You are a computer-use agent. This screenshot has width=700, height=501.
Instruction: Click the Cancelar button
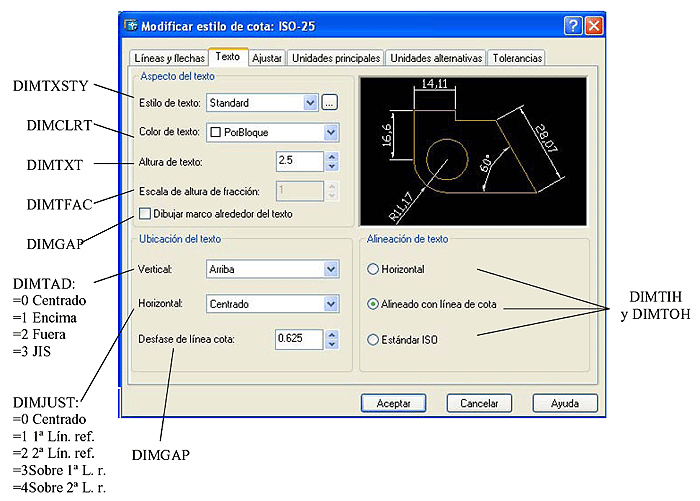[479, 403]
